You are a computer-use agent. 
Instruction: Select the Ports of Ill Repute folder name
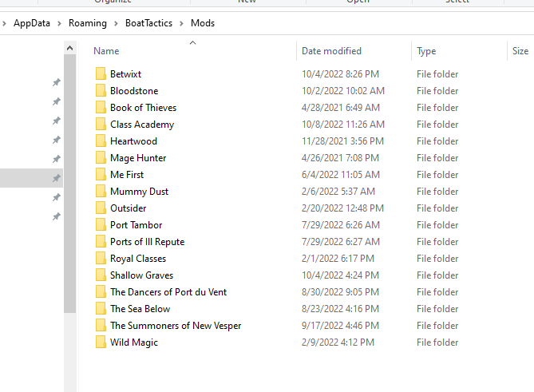tap(147, 242)
